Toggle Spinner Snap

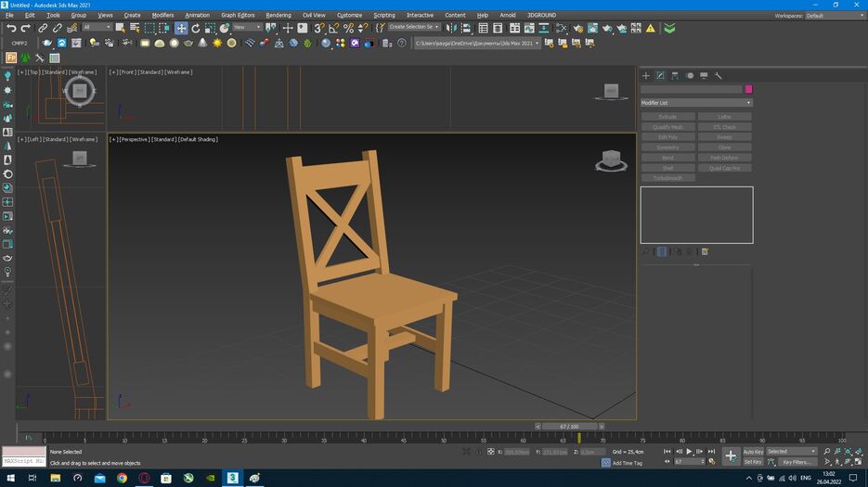(363, 28)
